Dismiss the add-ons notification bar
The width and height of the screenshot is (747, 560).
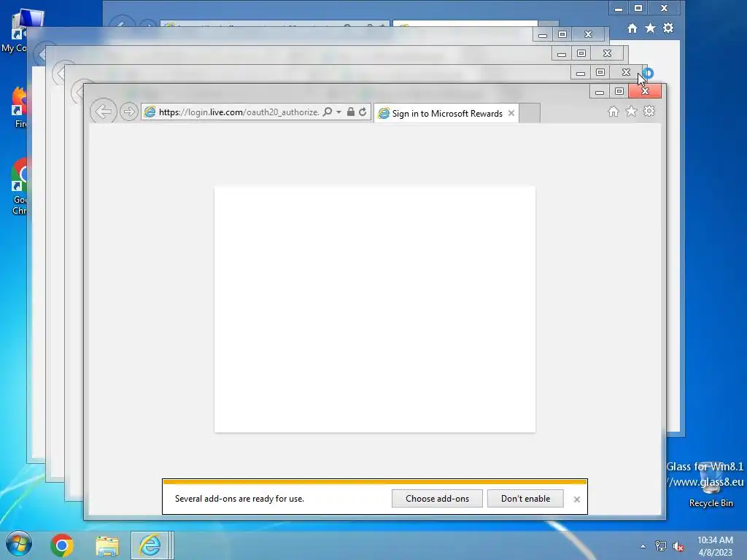[577, 499]
